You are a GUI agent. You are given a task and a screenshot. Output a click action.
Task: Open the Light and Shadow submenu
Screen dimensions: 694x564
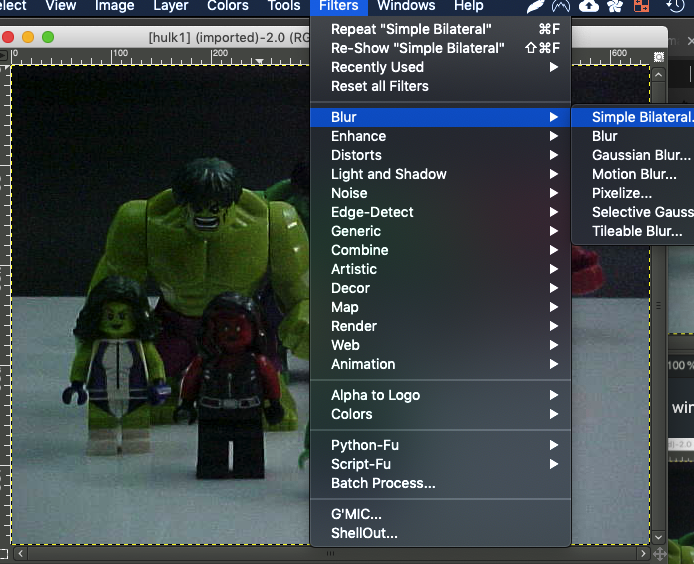440,174
